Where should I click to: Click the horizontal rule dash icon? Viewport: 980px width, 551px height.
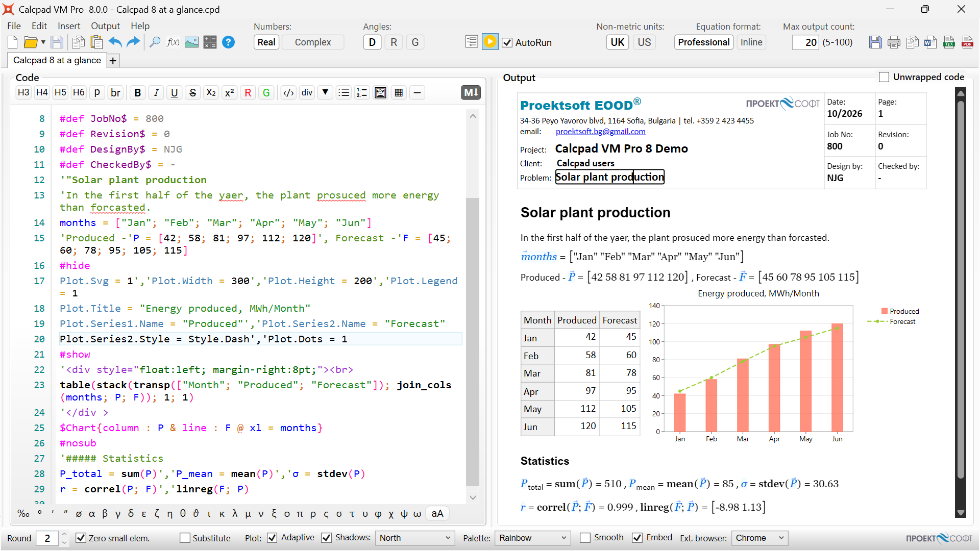coord(417,92)
